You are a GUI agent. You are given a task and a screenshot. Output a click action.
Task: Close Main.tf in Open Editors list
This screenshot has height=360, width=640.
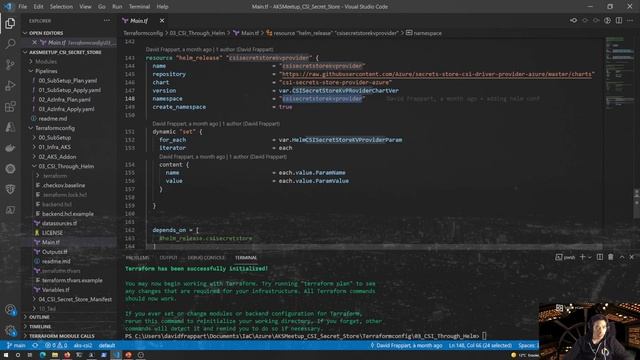click(35, 42)
